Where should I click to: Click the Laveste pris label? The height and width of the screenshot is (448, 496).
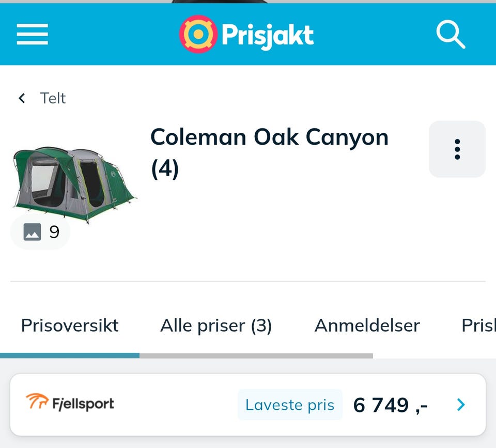[x=290, y=405]
